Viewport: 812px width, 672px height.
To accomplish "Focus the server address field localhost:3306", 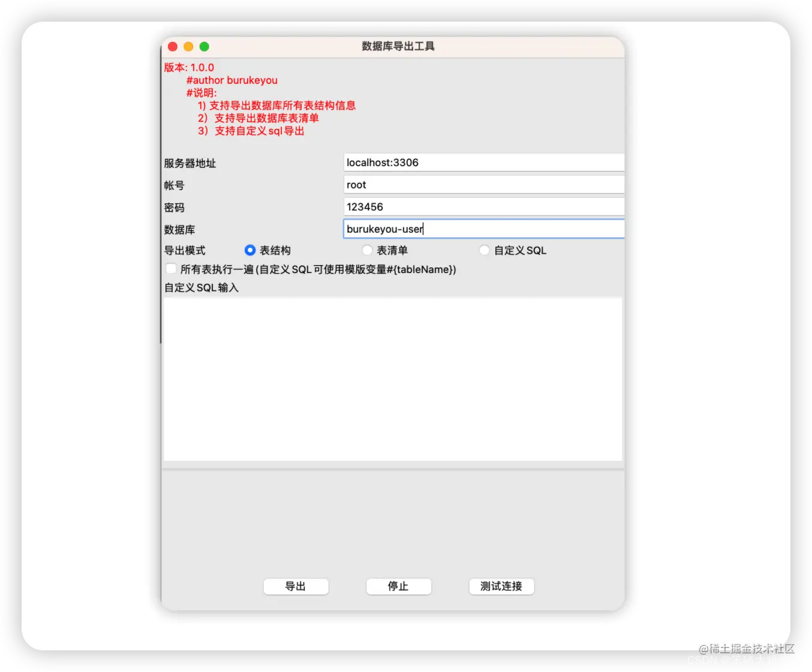I will (x=484, y=163).
